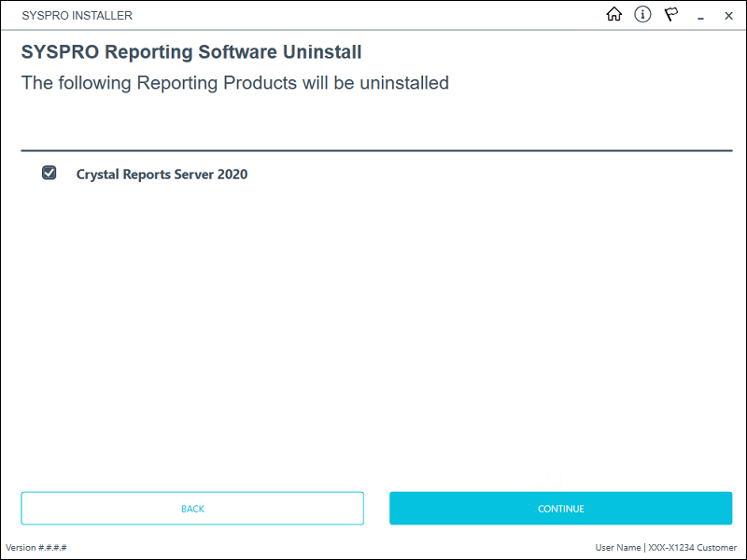Go to the installer home screen
Viewport: 747px width, 560px height.
pyautogui.click(x=613, y=15)
